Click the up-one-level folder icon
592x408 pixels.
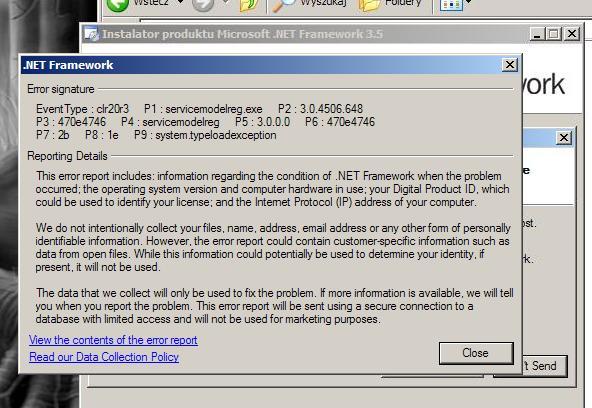(x=249, y=5)
